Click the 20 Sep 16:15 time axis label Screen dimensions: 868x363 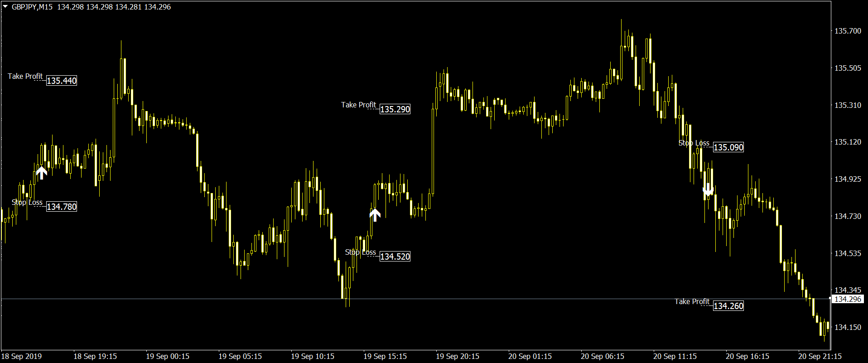(x=747, y=356)
